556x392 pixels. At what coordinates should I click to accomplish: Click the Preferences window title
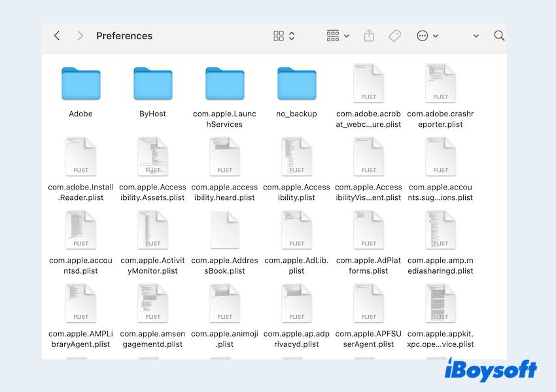124,36
